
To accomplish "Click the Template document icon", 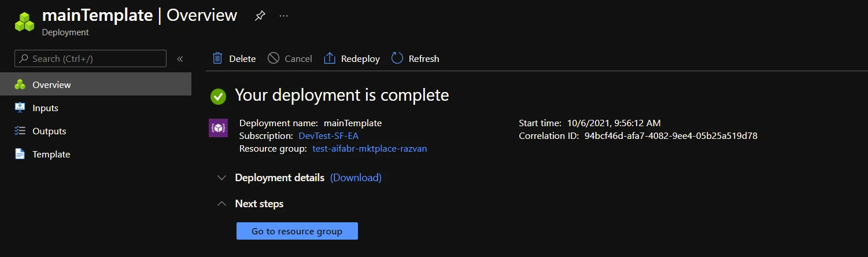I will (20, 154).
